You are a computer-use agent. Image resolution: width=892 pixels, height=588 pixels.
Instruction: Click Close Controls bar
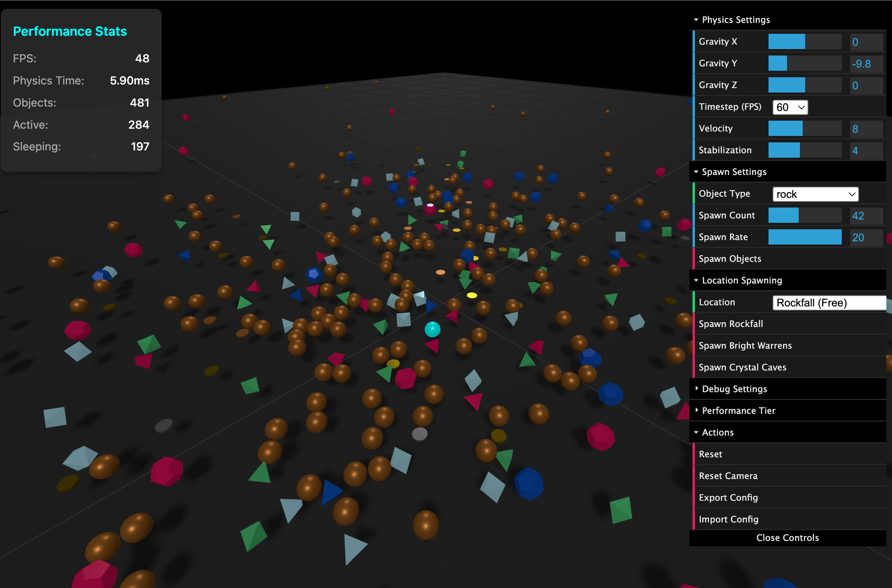pyautogui.click(x=787, y=538)
